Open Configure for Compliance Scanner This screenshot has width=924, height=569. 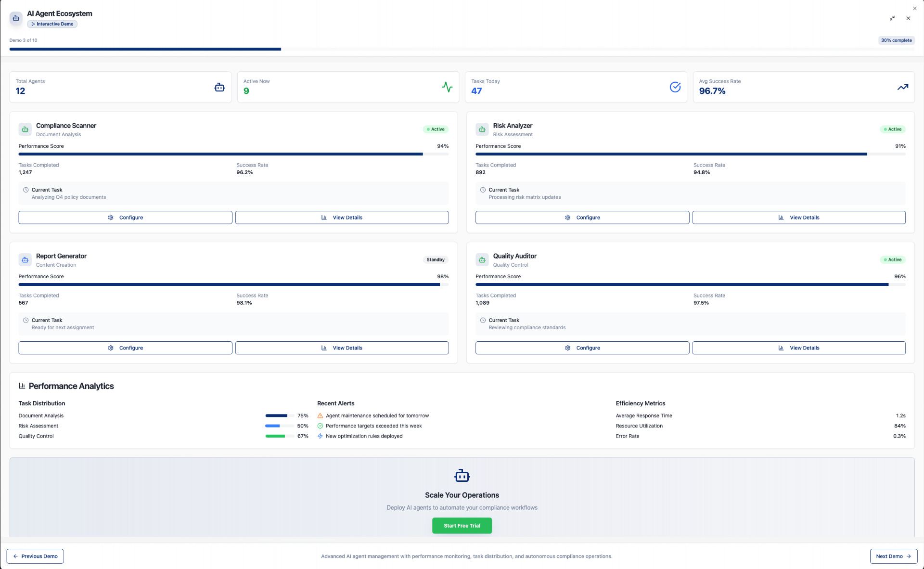[x=125, y=218]
